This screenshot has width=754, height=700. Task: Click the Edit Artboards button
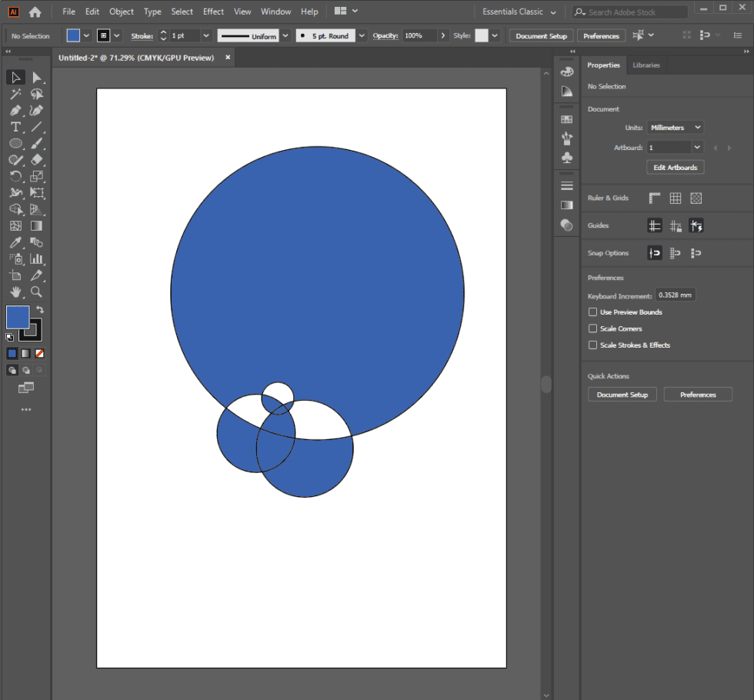click(675, 167)
